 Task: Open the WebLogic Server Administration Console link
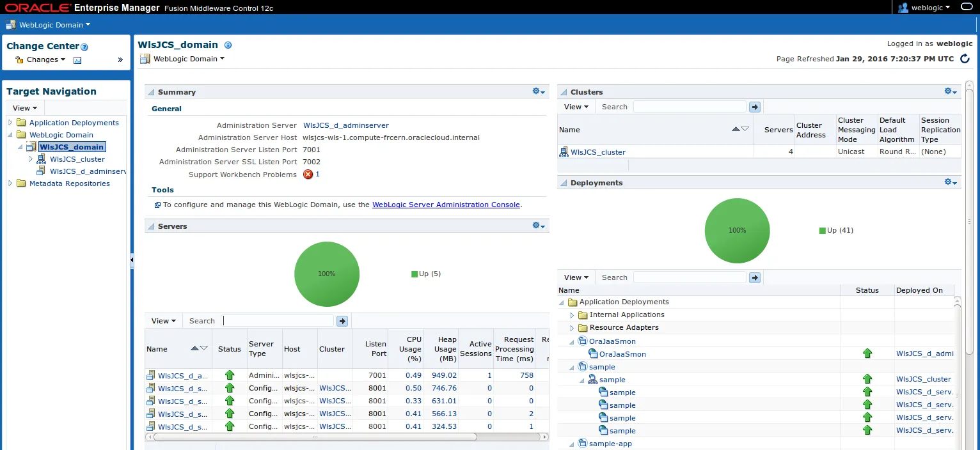pos(446,205)
